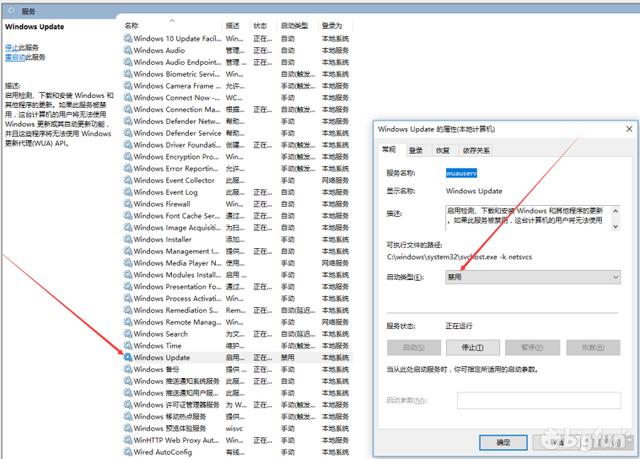Image resolution: width=640 pixels, height=459 pixels.
Task: Confirm the dialog with 确定 button
Action: [x=503, y=442]
